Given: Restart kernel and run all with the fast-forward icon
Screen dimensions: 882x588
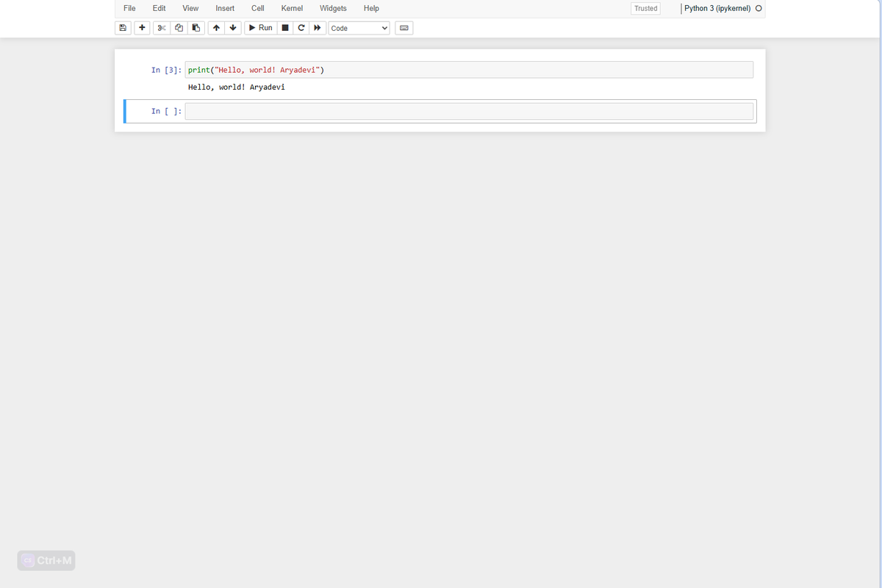Looking at the screenshot, I should pos(318,28).
